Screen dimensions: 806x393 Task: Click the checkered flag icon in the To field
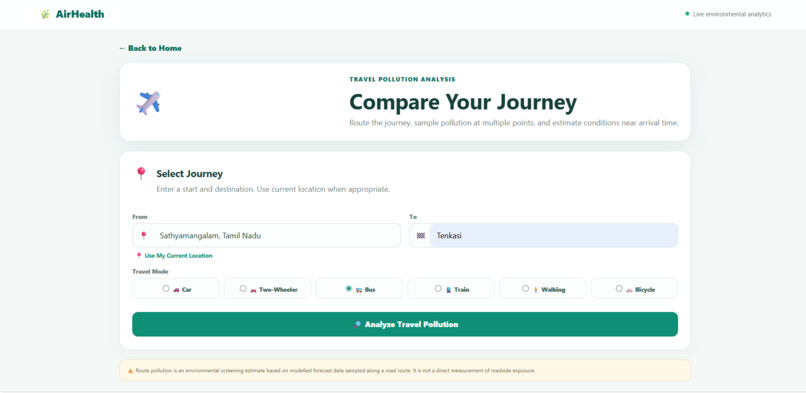tap(420, 236)
